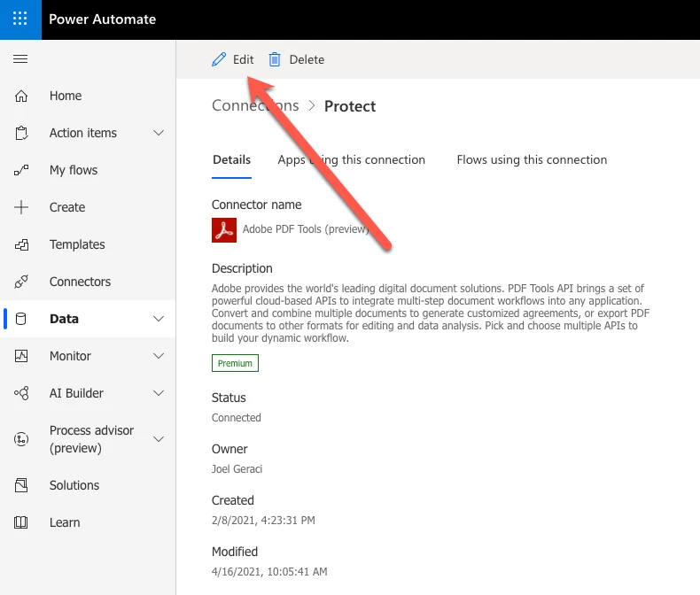Switch to Apps using this connection tab
This screenshot has width=700, height=595.
352,159
